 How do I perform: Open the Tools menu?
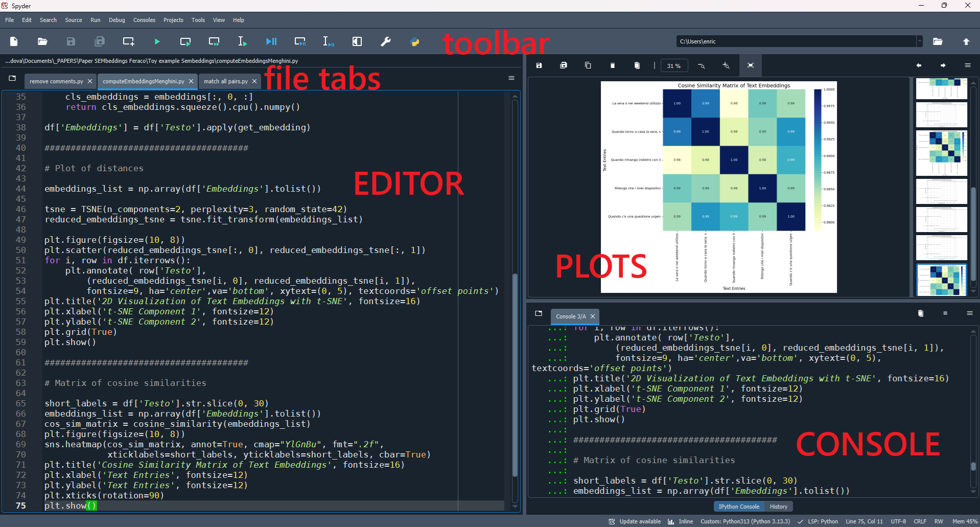pyautogui.click(x=198, y=20)
